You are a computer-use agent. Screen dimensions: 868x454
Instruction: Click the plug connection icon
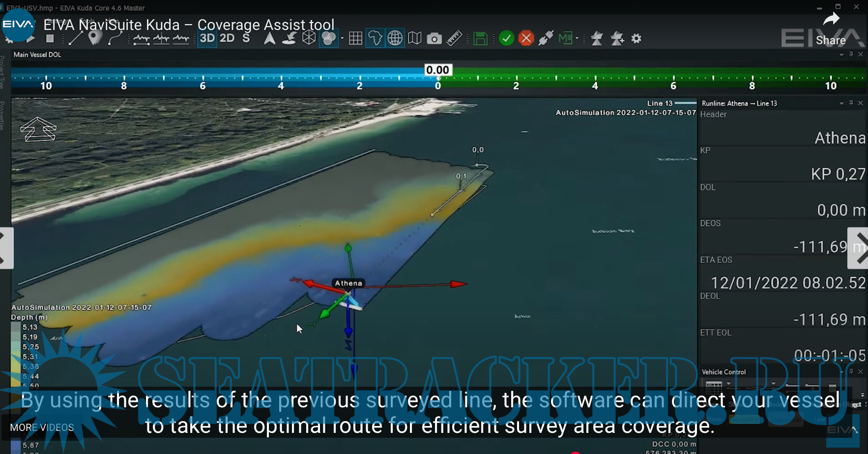(x=546, y=38)
